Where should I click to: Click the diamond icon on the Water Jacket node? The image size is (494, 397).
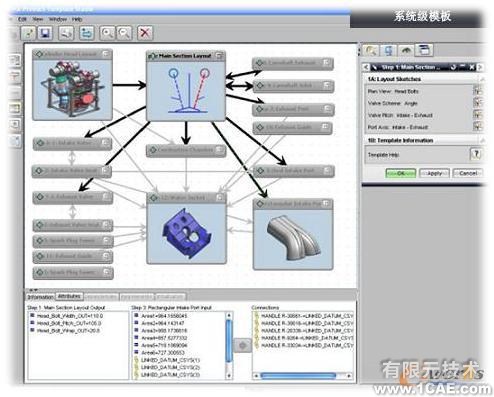pyautogui.click(x=154, y=198)
